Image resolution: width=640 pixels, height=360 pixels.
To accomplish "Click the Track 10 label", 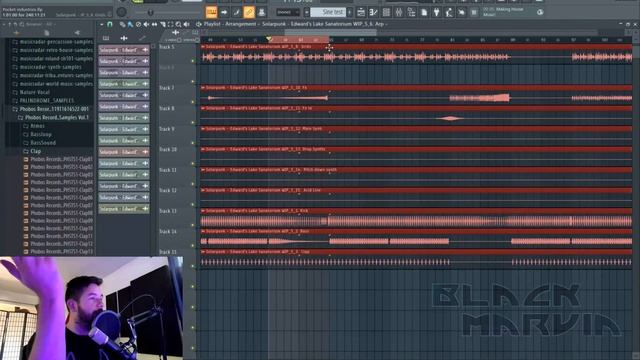I will pyautogui.click(x=168, y=150).
